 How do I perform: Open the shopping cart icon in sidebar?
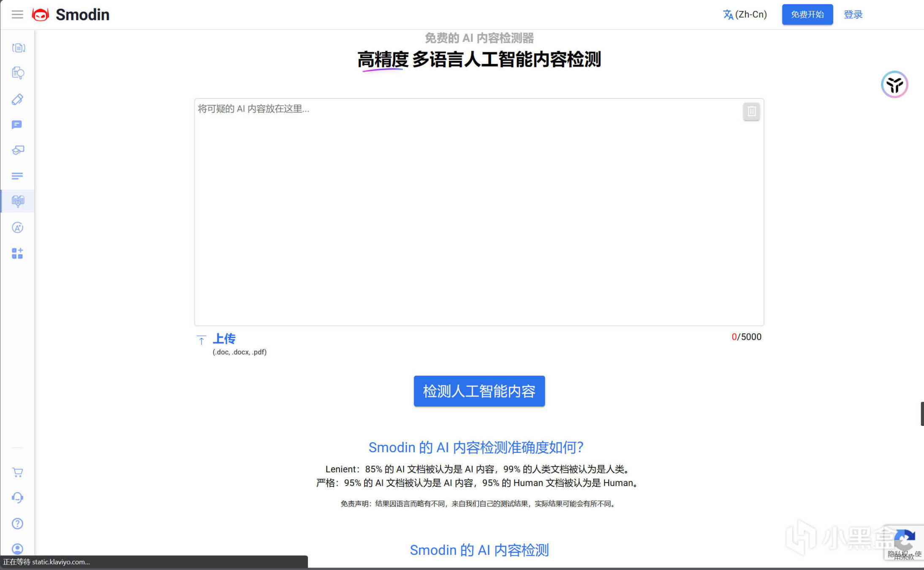click(17, 472)
